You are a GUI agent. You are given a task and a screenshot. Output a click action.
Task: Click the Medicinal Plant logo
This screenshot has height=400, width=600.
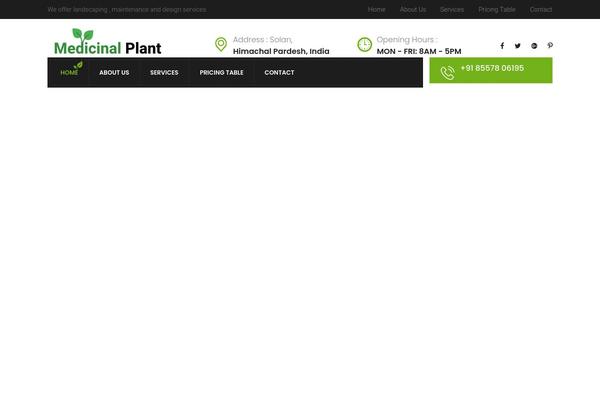click(x=108, y=42)
